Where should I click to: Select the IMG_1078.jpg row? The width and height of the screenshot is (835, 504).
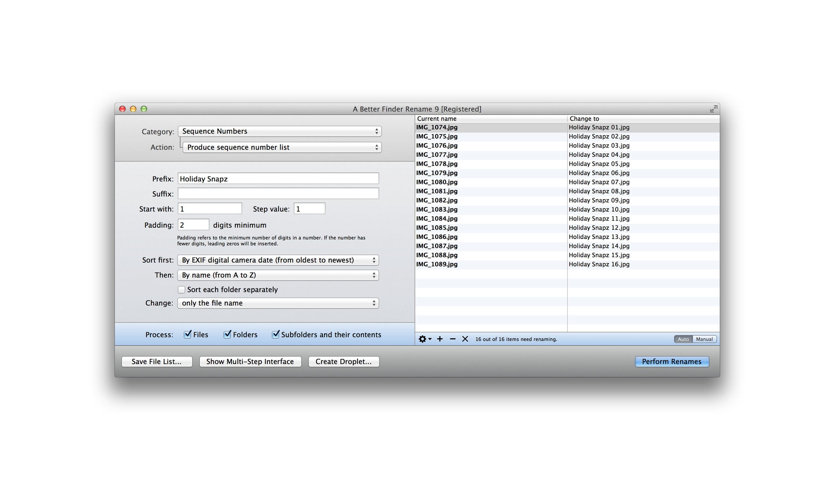[x=568, y=164]
